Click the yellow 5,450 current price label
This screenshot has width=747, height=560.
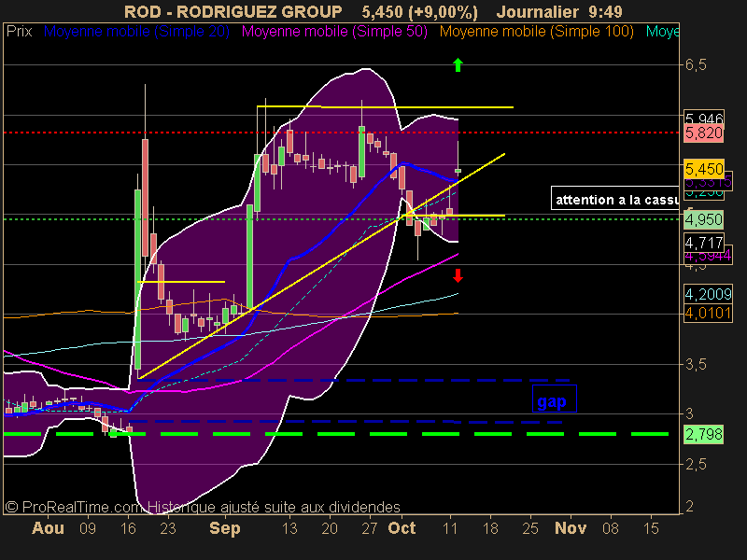click(704, 169)
